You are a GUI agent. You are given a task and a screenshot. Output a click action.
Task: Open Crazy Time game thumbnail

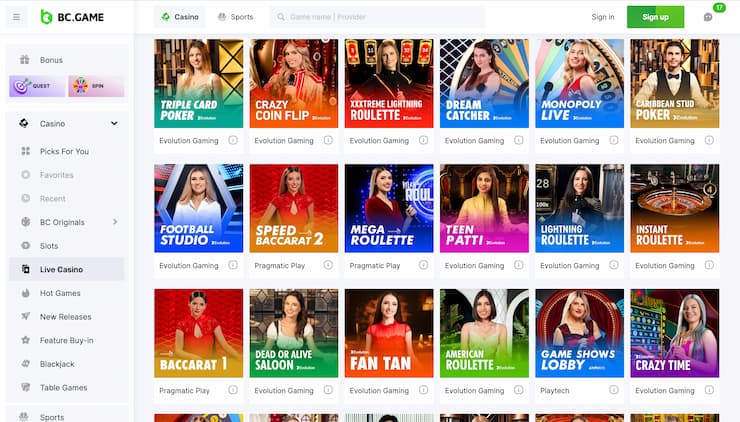tap(675, 333)
